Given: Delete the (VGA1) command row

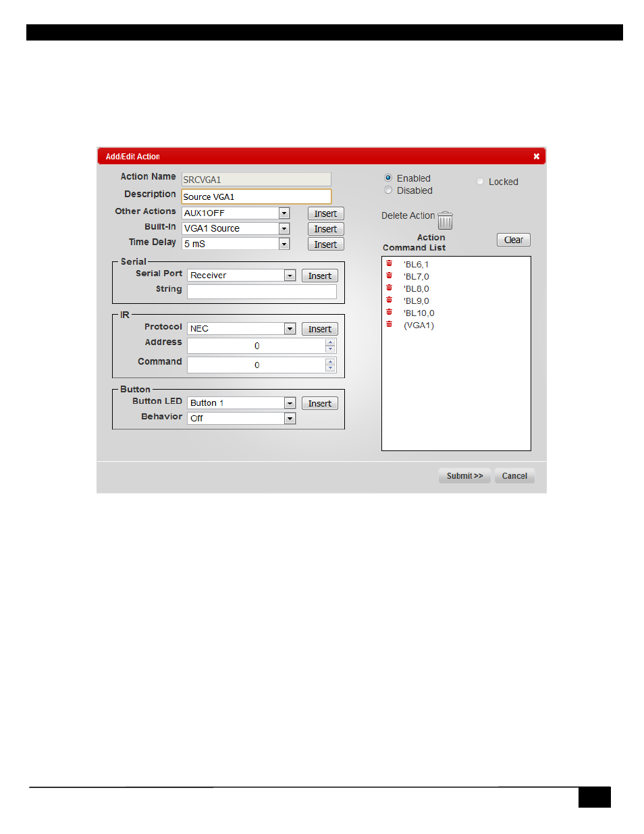Looking at the screenshot, I should 389,324.
